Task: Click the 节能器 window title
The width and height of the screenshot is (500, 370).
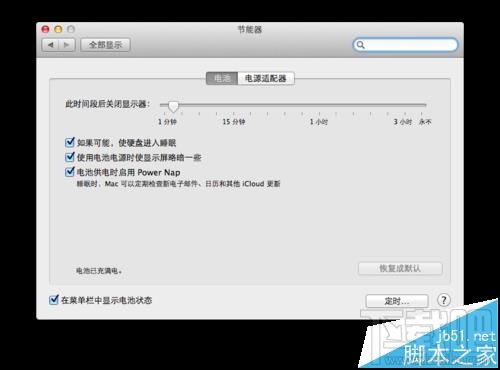Action: (x=250, y=30)
